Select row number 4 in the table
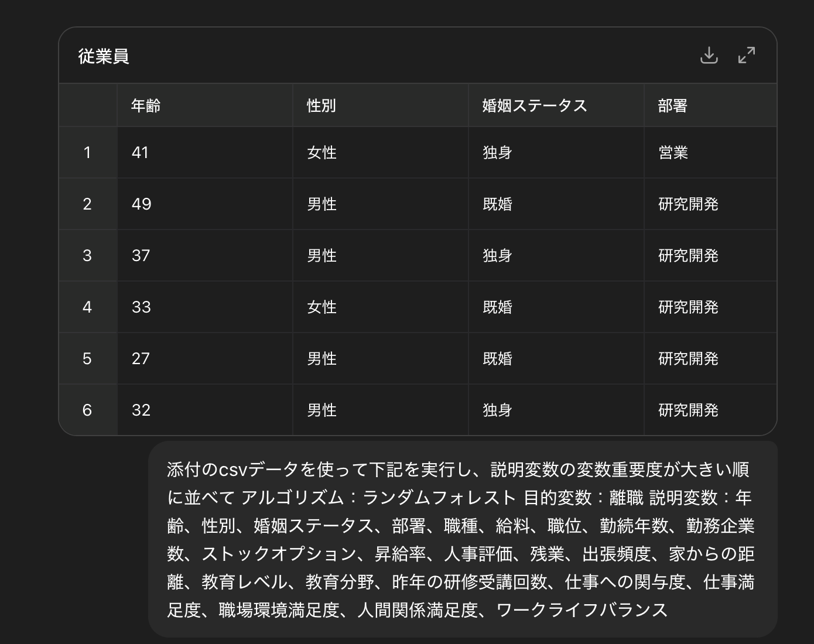814x644 pixels. (87, 307)
